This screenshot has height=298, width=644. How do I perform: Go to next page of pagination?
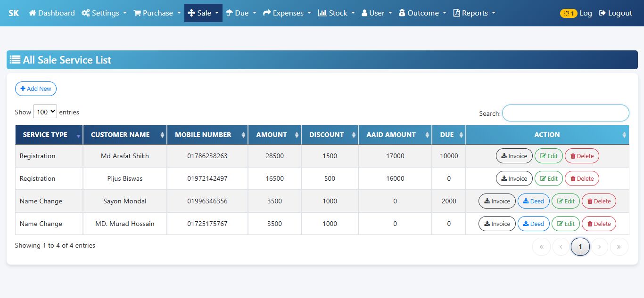(x=600, y=247)
